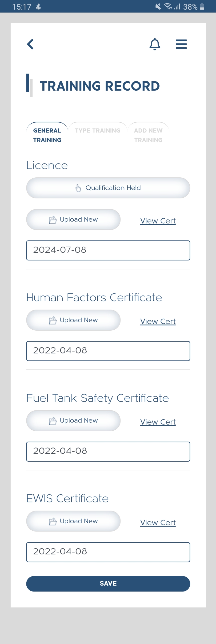
Task: Open View Cert for Human Factors Certificate
Action: [x=158, y=321]
